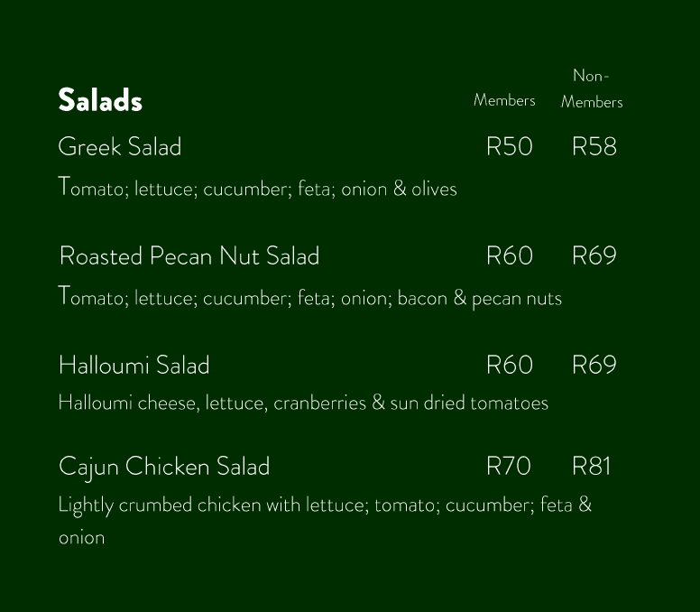This screenshot has width=700, height=612.
Task: Click the Greek Salad ingredients description
Action: [x=258, y=189]
